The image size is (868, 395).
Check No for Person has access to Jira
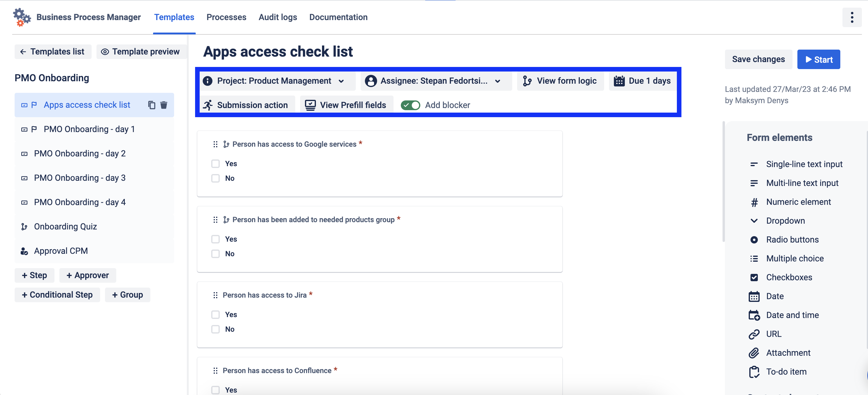click(x=215, y=329)
